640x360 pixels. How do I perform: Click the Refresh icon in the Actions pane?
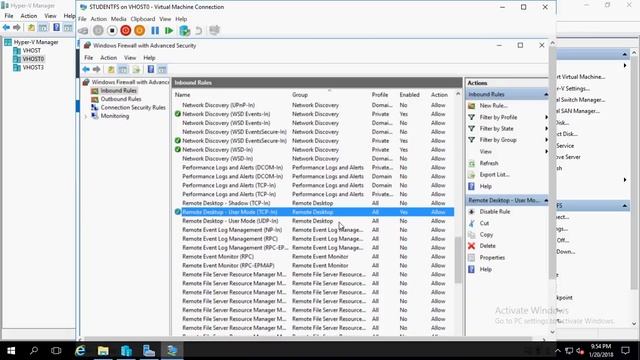pos(471,163)
